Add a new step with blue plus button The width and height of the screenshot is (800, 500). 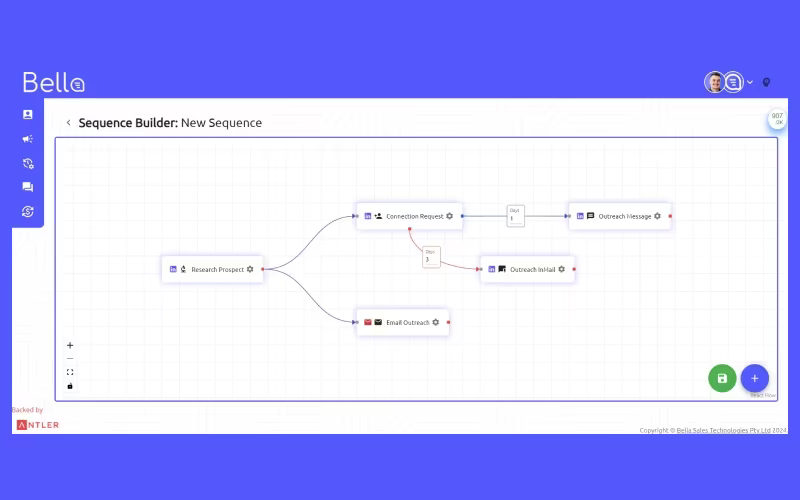[x=755, y=378]
